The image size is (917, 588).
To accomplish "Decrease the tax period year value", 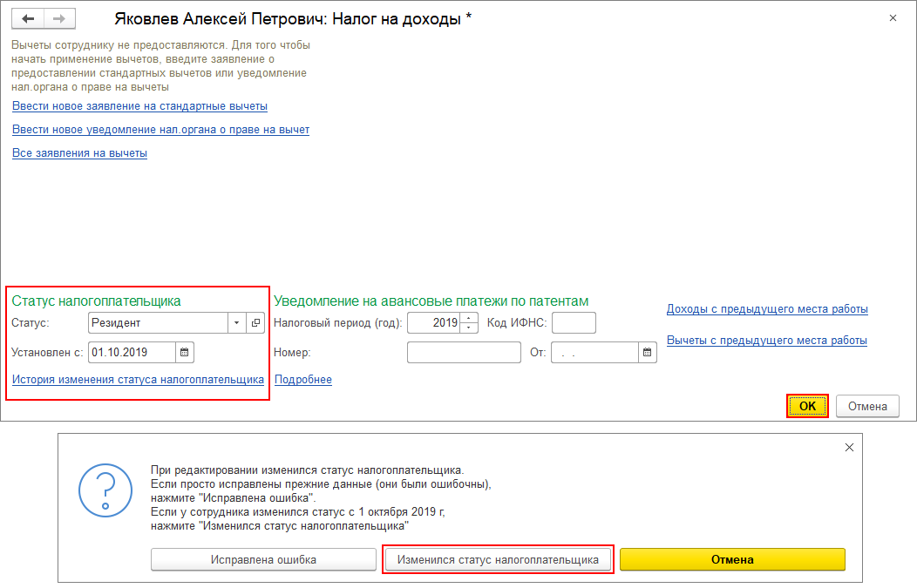I will pos(470,328).
